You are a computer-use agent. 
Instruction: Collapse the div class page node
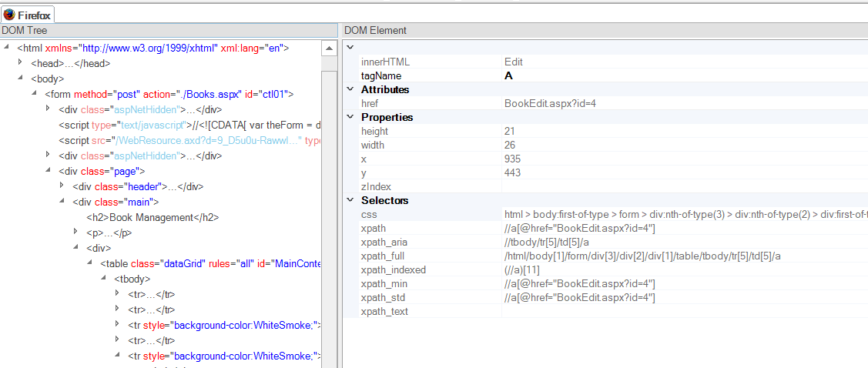pos(48,170)
